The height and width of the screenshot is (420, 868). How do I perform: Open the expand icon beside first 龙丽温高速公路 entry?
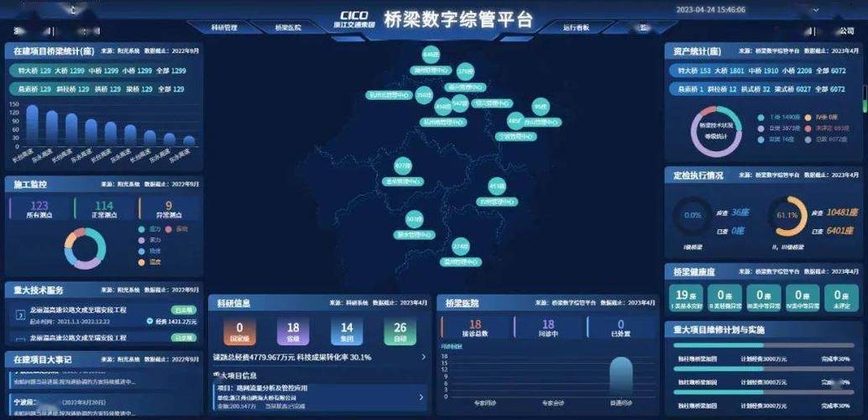(x=21, y=315)
